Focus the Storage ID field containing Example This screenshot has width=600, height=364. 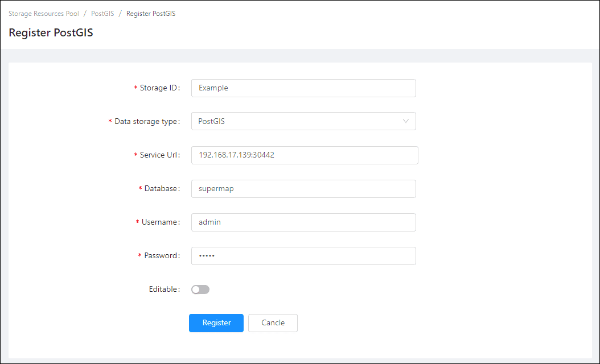303,88
